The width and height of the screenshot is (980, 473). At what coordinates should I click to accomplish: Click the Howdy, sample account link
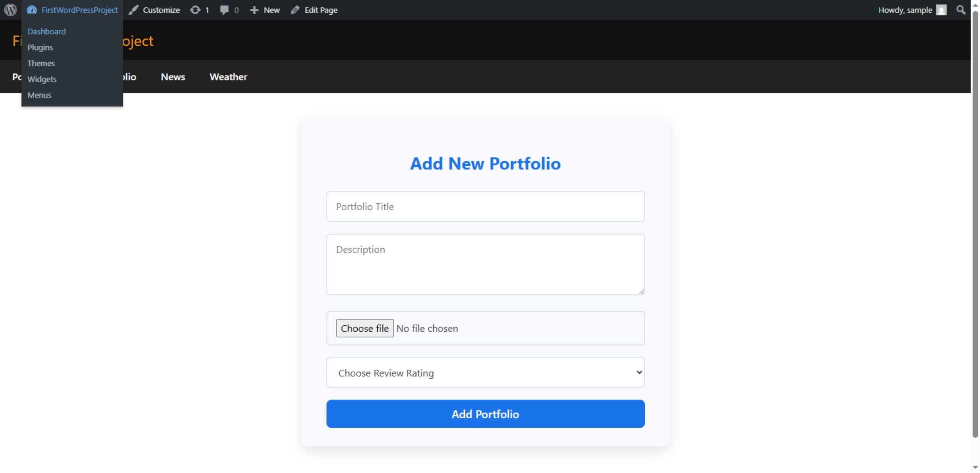(x=905, y=10)
